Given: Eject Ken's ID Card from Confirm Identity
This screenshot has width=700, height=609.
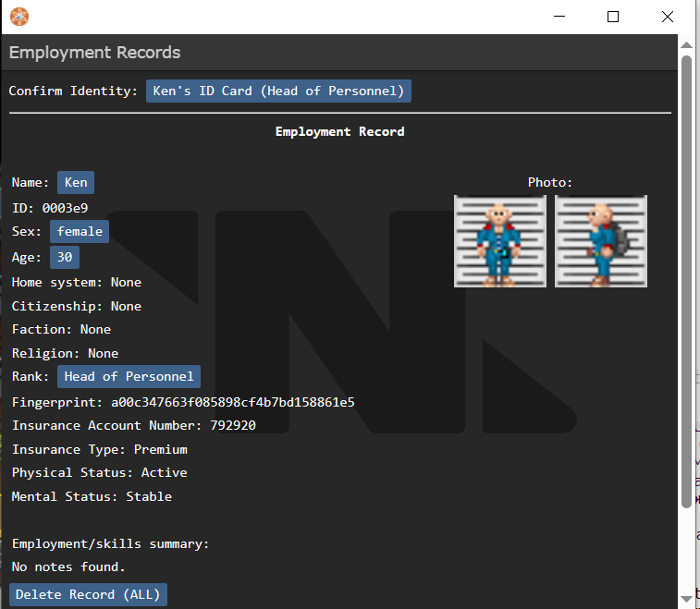Looking at the screenshot, I should pos(278,91).
